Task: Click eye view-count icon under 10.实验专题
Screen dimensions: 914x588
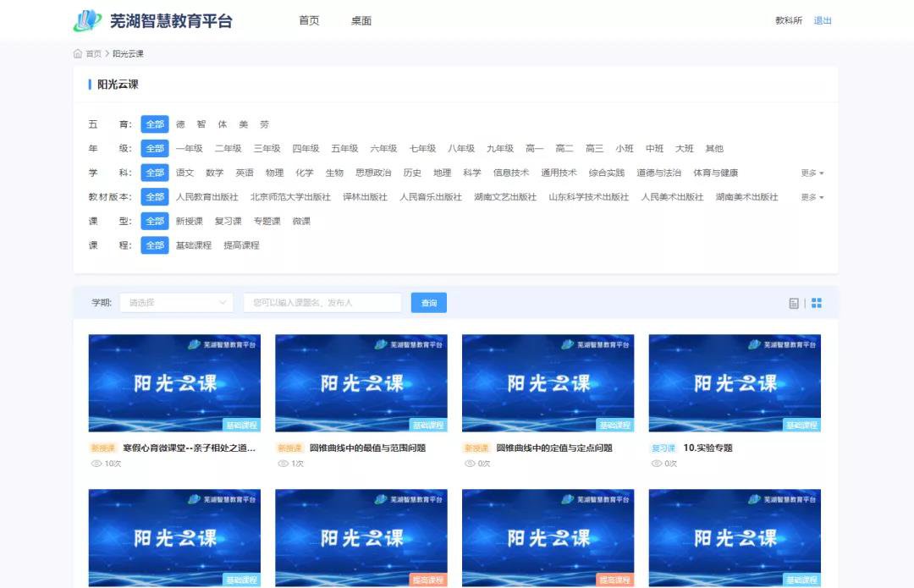Action: (x=656, y=464)
